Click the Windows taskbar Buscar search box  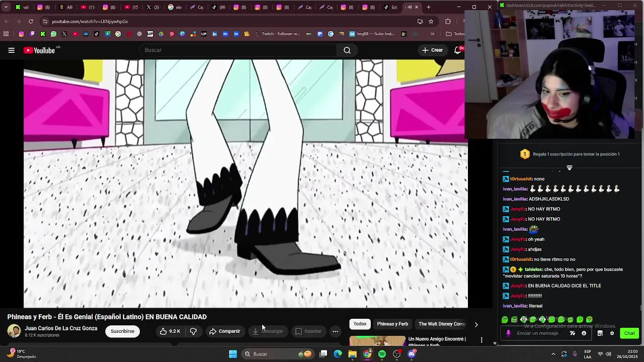(277, 354)
